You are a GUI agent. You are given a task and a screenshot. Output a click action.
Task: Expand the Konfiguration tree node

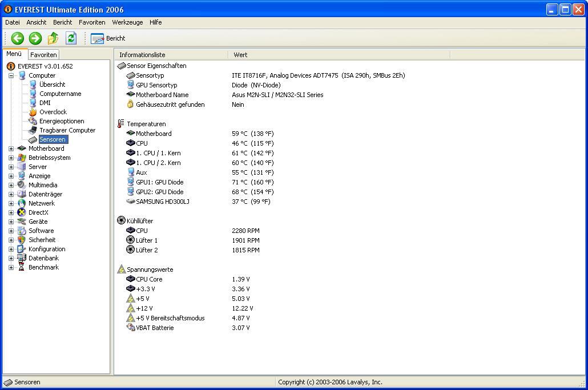coord(11,249)
